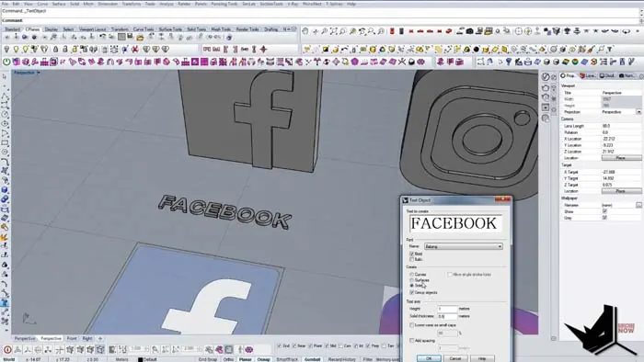The width and height of the screenshot is (644, 362).
Task: Switch to the Display toolbar tab
Action: (52, 29)
